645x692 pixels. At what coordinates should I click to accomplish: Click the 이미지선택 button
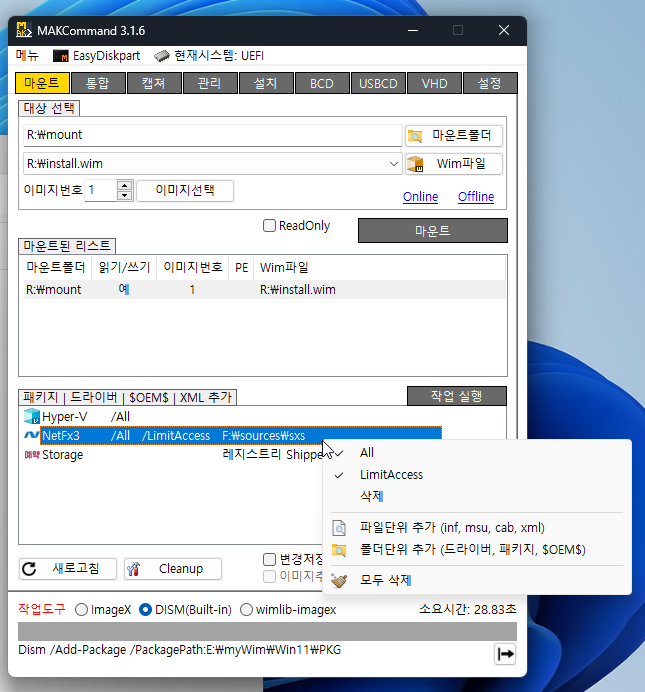(x=185, y=191)
